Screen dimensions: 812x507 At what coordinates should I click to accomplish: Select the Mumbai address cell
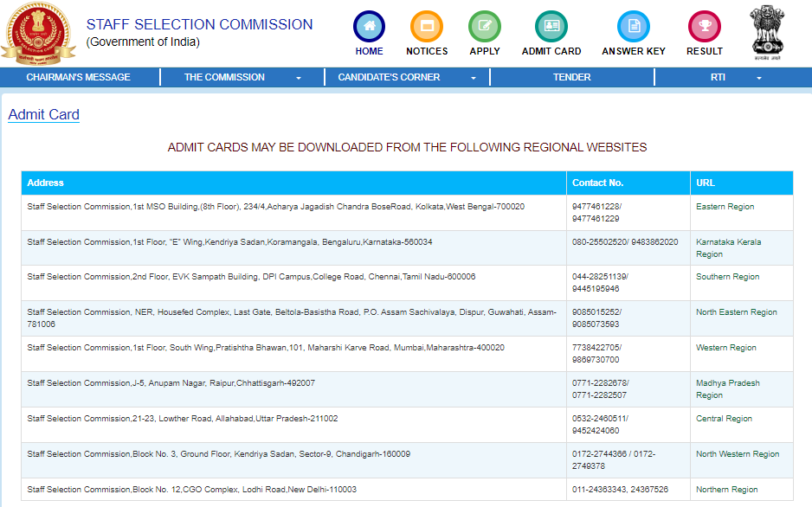pyautogui.click(x=293, y=354)
